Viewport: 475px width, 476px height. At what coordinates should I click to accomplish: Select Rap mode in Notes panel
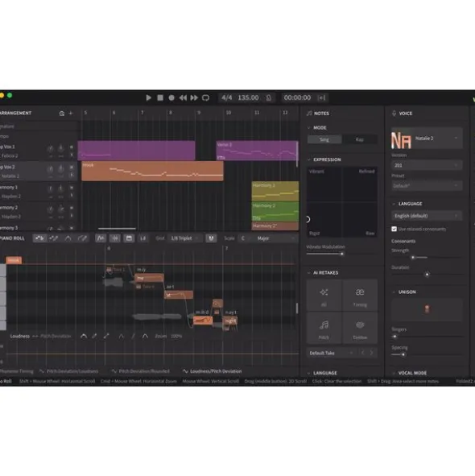[x=359, y=139]
